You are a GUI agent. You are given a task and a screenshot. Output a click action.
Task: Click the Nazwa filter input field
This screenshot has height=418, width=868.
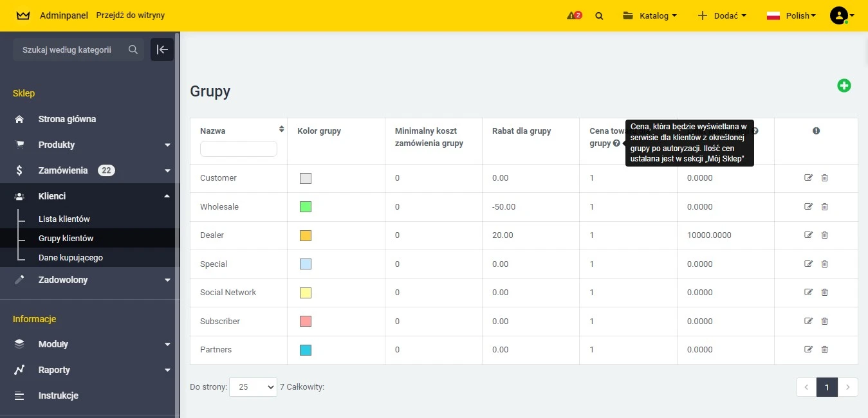(x=238, y=149)
